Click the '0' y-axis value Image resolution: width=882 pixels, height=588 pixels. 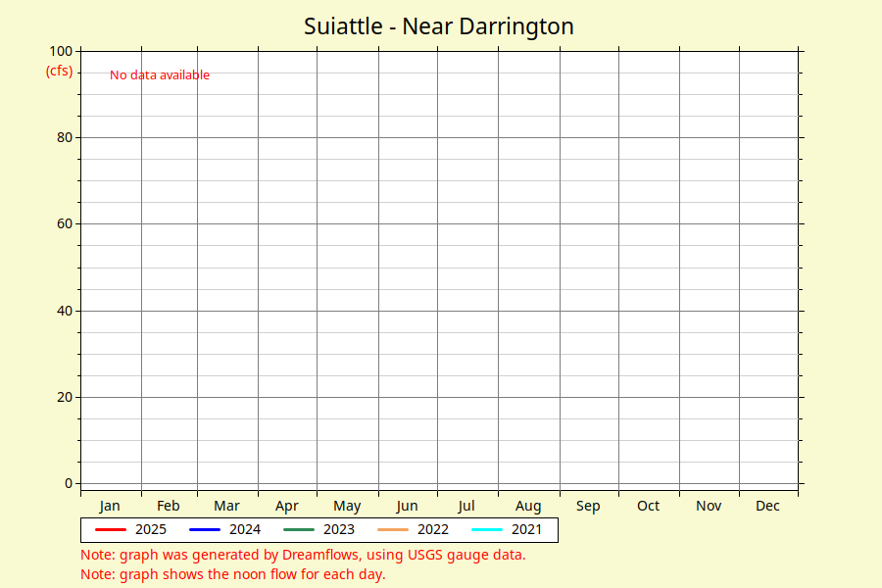point(69,483)
